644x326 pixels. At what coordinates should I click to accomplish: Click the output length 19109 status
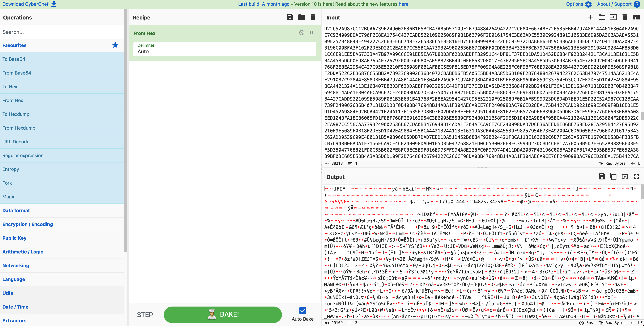tap(334, 323)
